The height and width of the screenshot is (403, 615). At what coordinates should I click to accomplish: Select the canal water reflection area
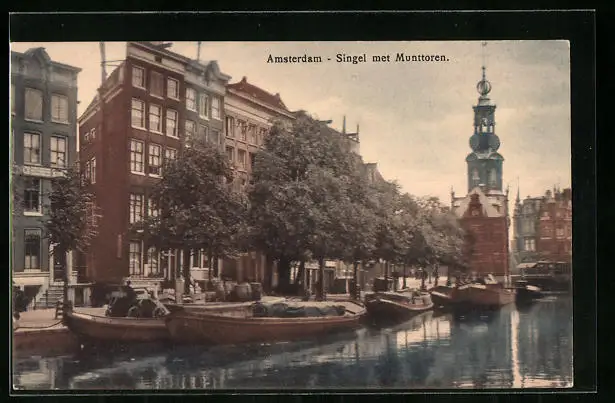point(400,355)
